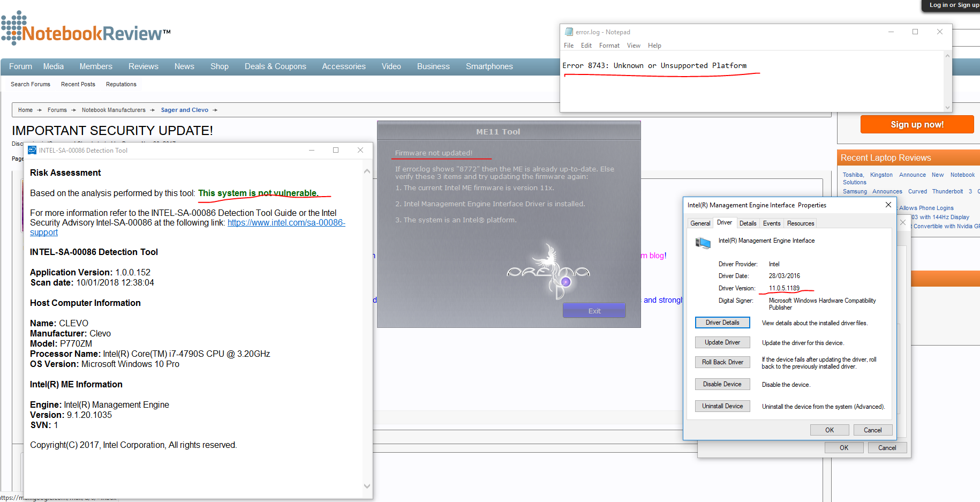This screenshot has width=980, height=502.
Task: Click the Roll Back Driver button
Action: pos(722,362)
